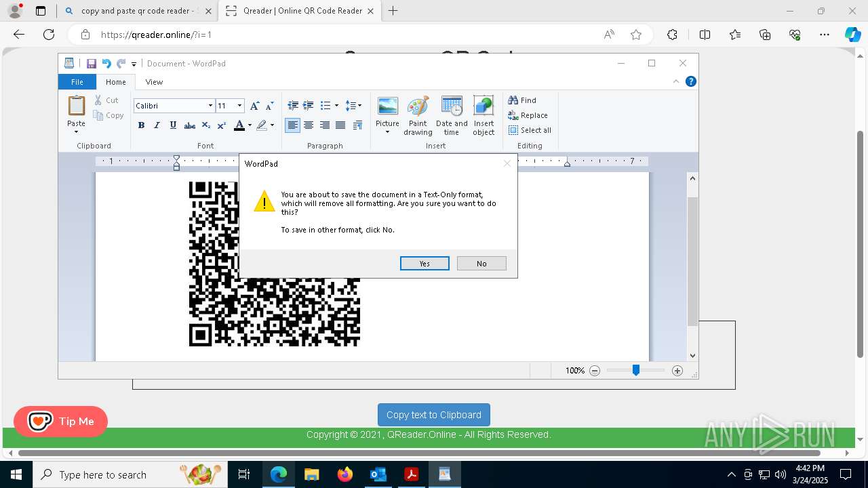Screen dimensions: 868x488
Task: Open the Paragraph settings icon
Action: (357, 125)
